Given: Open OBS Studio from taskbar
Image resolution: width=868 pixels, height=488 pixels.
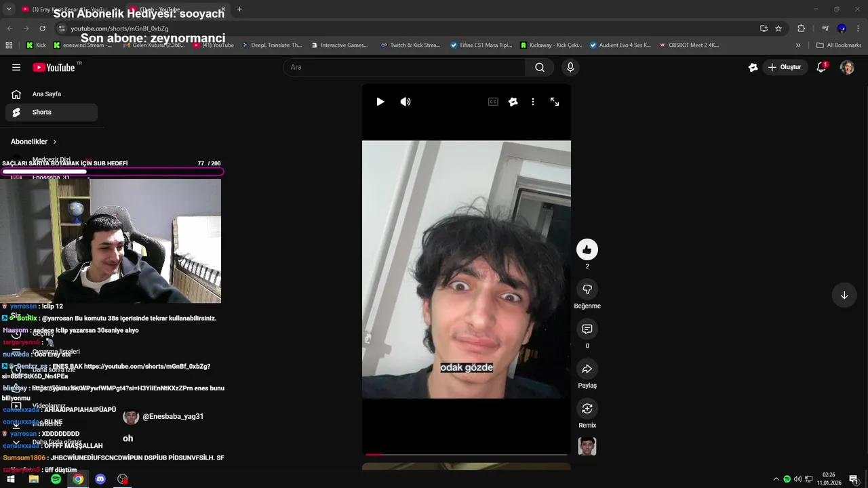Looking at the screenshot, I should pos(123,479).
